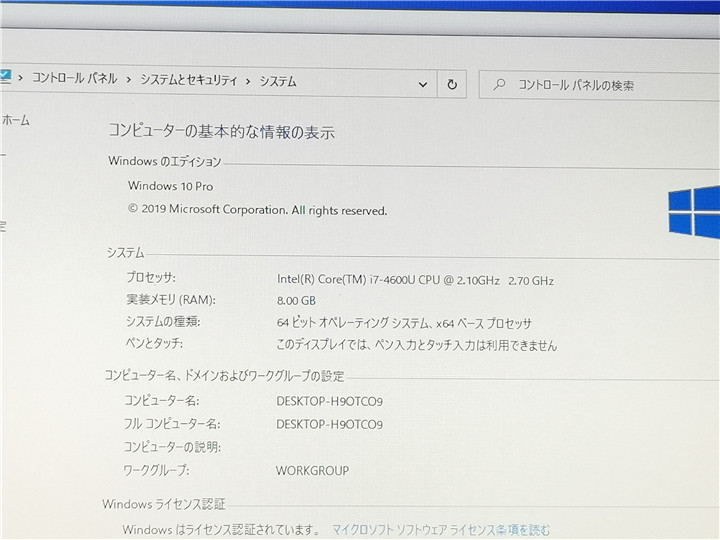This screenshot has height=540, width=720.
Task: Select the システム breadcrumb item
Action: point(278,81)
